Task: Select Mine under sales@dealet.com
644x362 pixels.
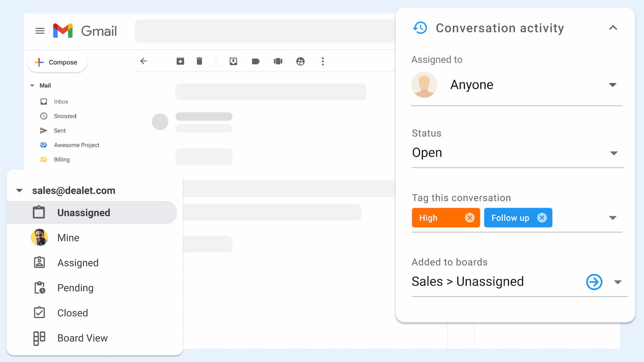Action: tap(68, 238)
